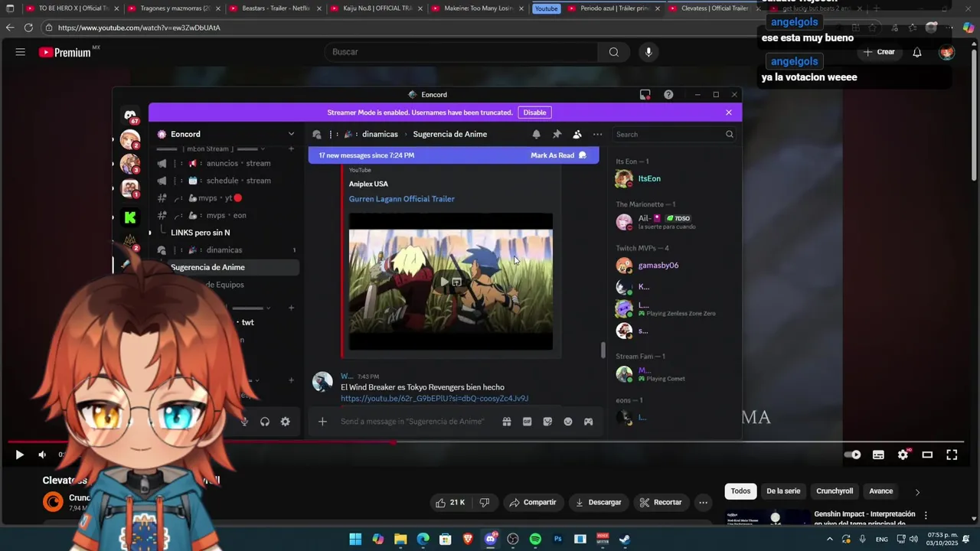Toggle YouTube autoplay switch
980x551 pixels.
tap(852, 455)
